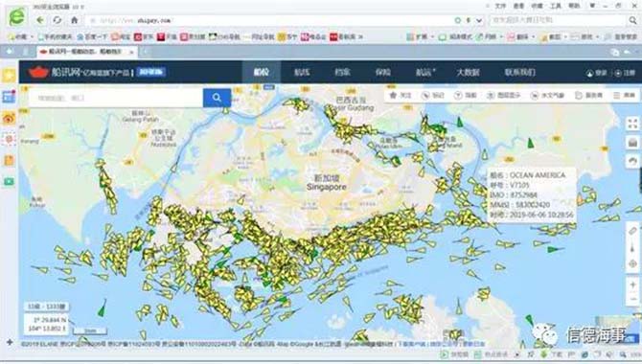The image size is (642, 364).
Task: Expand the address bar dropdown arrow
Action: pos(479,20)
